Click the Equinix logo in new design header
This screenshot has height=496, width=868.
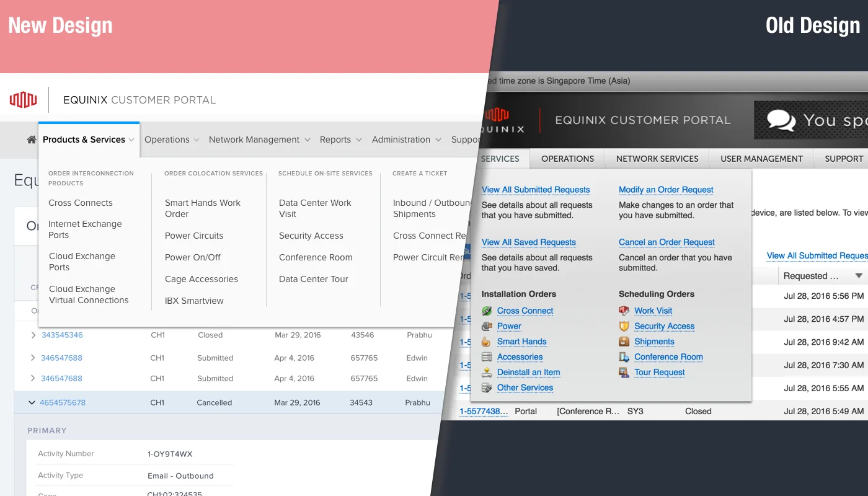(23, 100)
